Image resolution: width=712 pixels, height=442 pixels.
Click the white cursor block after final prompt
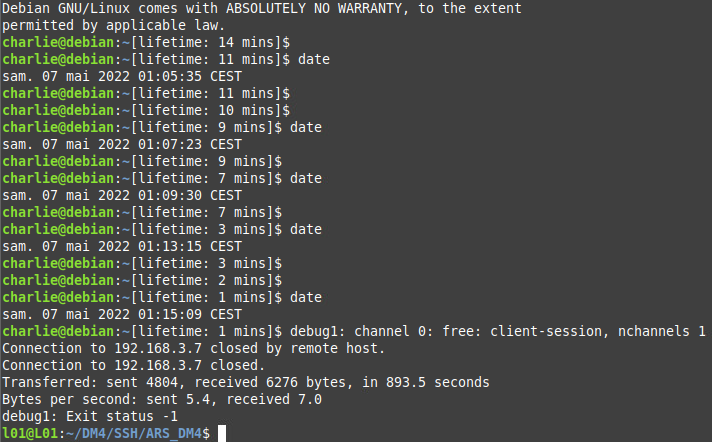[x=223, y=433]
